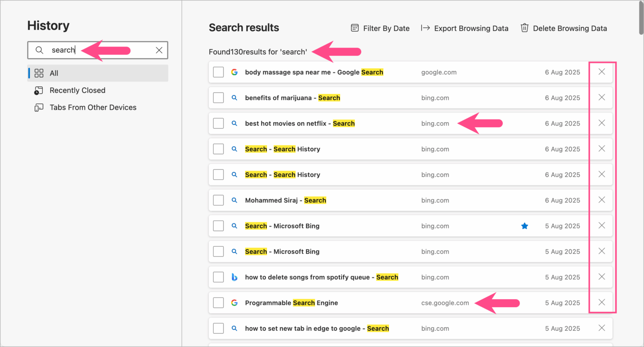Clear the search box using the X

pyautogui.click(x=159, y=50)
